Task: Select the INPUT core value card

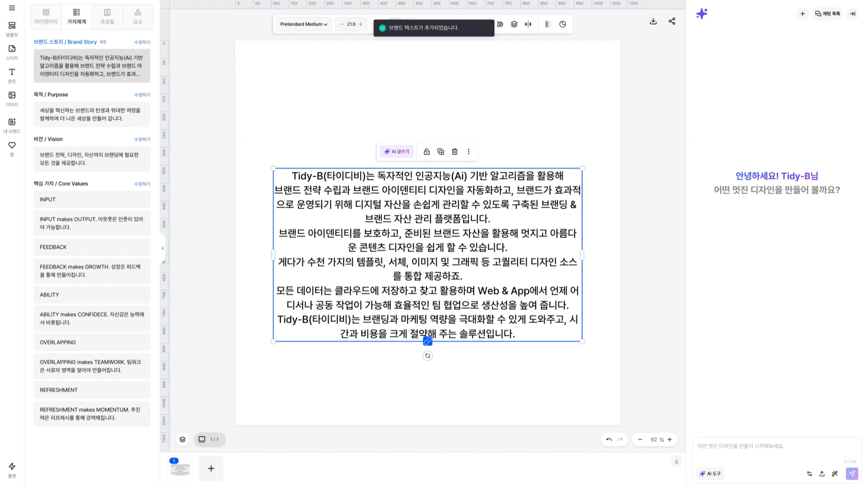Action: tap(92, 199)
